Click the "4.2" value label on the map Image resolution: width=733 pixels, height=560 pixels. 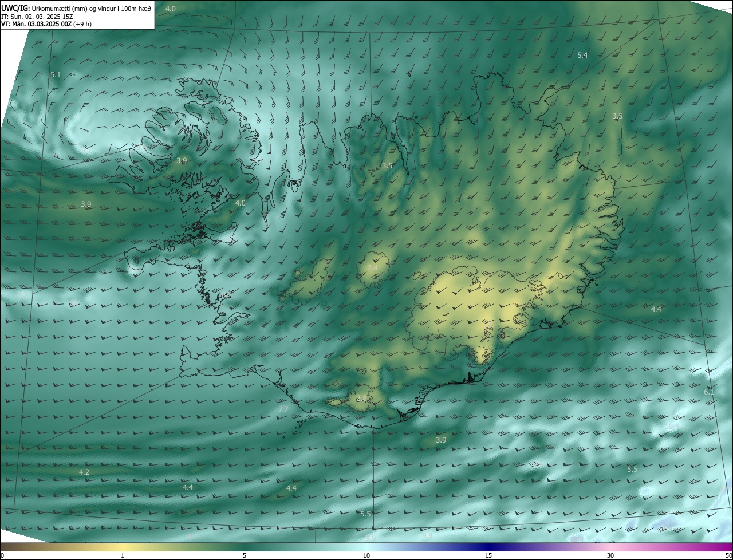point(84,472)
